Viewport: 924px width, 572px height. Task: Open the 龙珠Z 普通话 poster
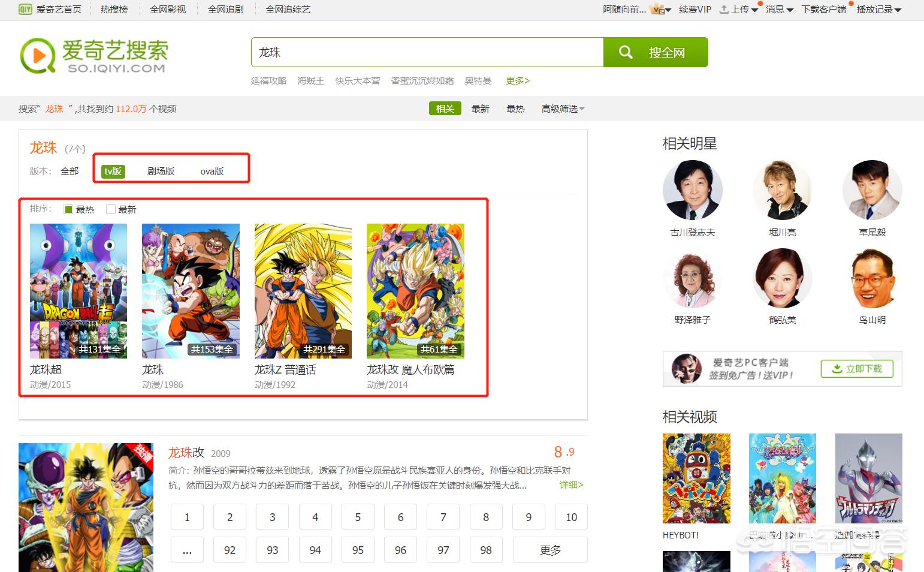(303, 291)
